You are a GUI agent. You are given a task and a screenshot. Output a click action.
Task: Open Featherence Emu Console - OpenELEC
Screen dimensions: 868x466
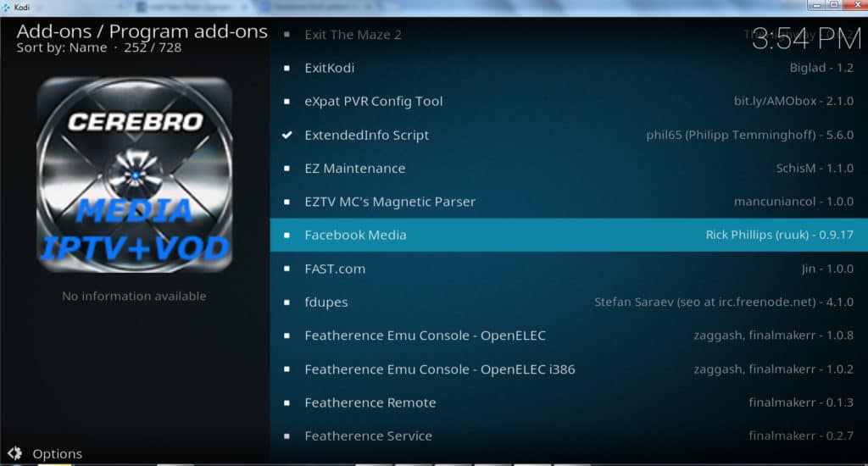pyautogui.click(x=569, y=336)
